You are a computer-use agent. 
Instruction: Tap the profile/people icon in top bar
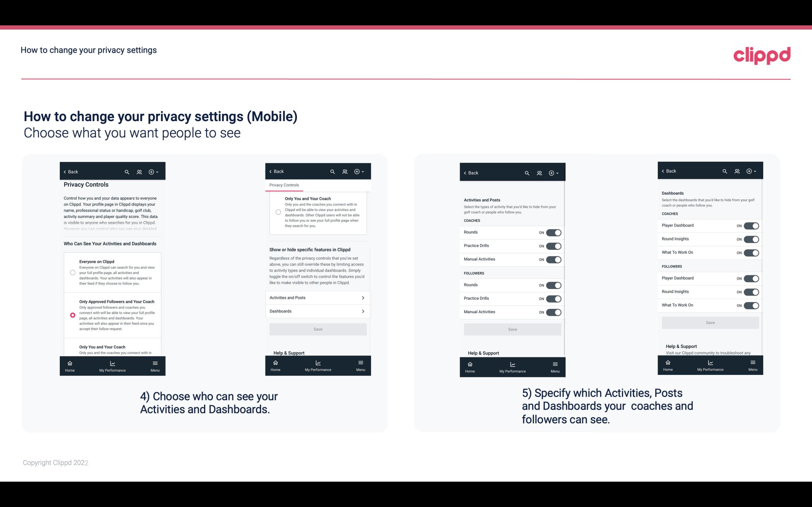[x=139, y=172]
